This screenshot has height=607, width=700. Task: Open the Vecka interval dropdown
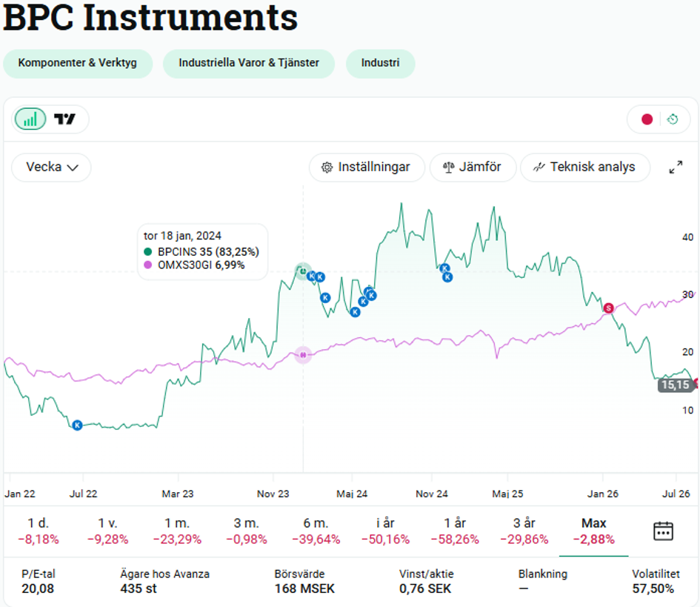point(51,167)
